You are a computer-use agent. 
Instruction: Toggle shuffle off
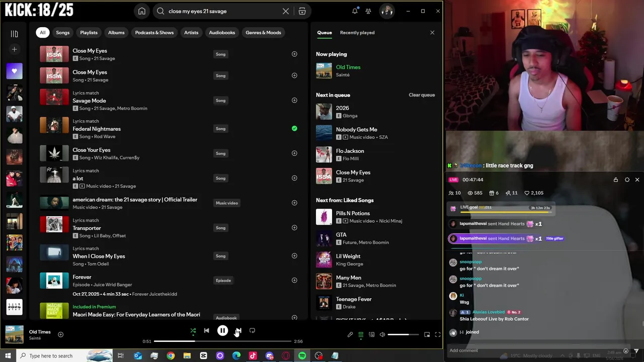[x=193, y=330]
